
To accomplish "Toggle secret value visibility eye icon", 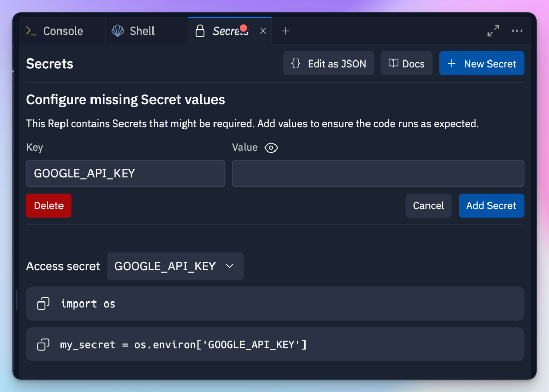I will coord(271,148).
